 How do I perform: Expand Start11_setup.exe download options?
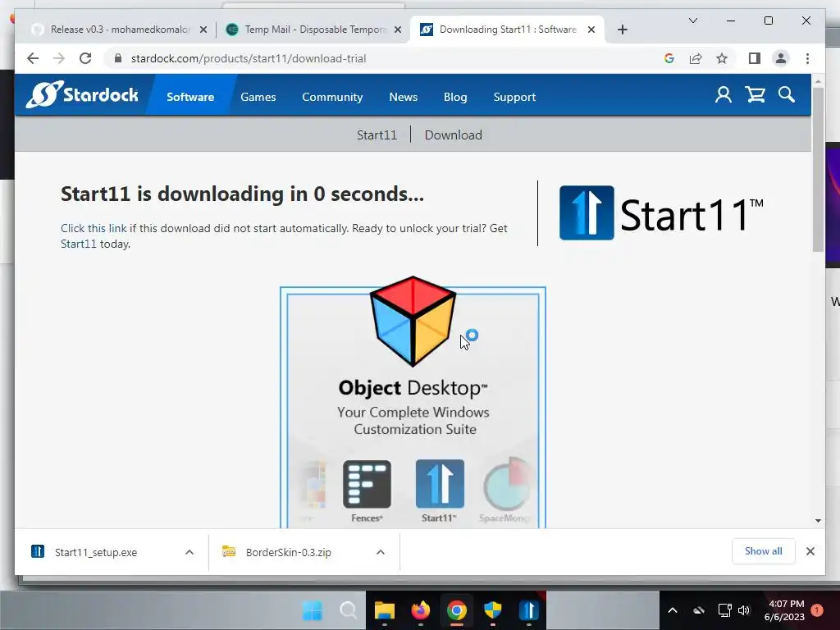tap(189, 552)
